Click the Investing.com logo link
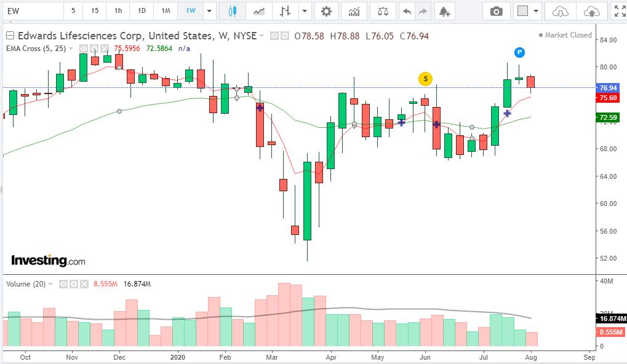The width and height of the screenshot is (627, 364). tap(48, 261)
